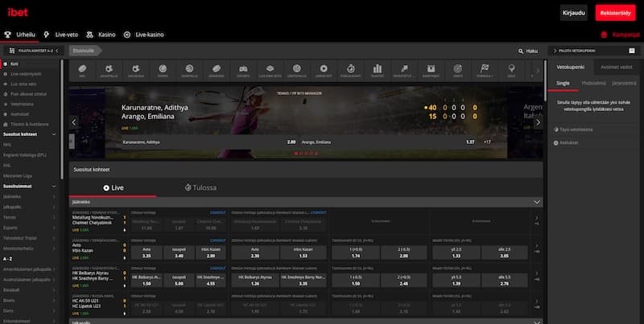Pick Karunaratne, Adithya at 2.80 in banner
Viewport: 644px width, 324px height.
tap(208, 142)
